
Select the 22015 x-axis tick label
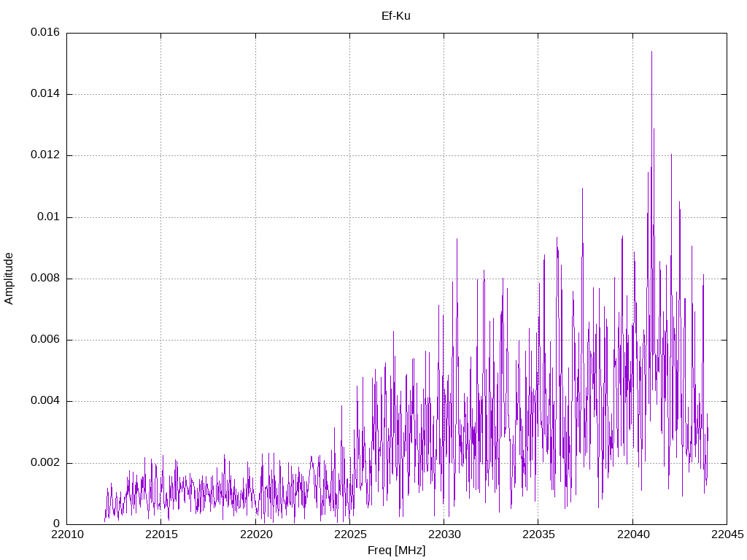coord(160,535)
